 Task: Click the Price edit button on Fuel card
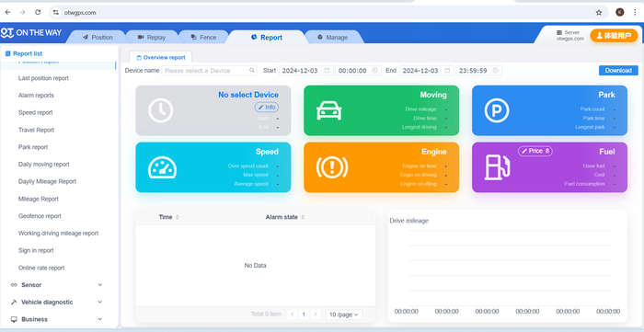click(x=535, y=151)
